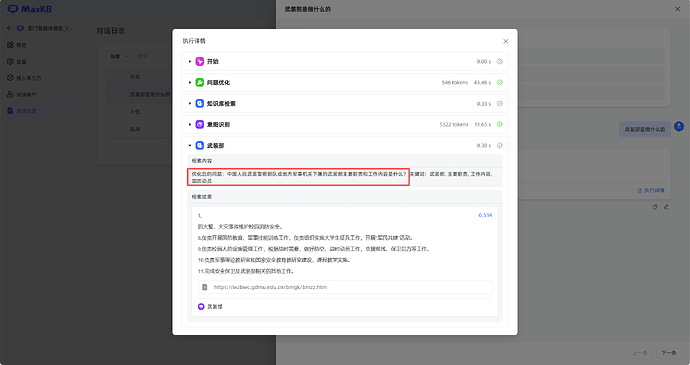This screenshot has width=690, height=365.
Task: Toggle the header checkbox of log table
Action: tap(113, 77)
